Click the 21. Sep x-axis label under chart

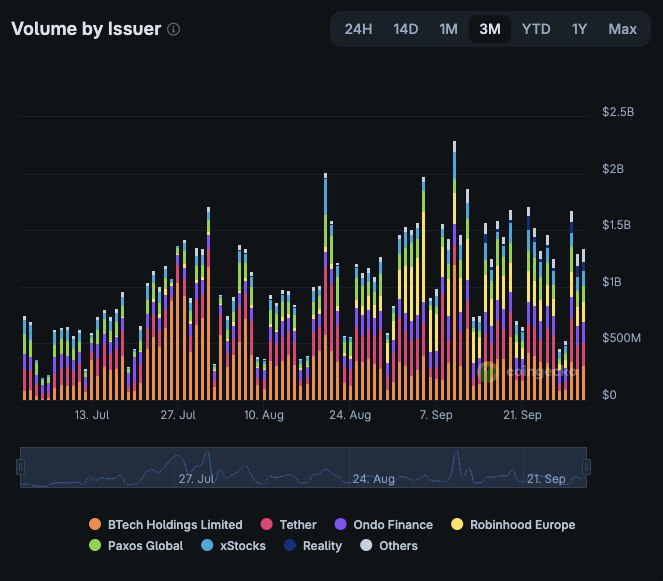coord(522,415)
